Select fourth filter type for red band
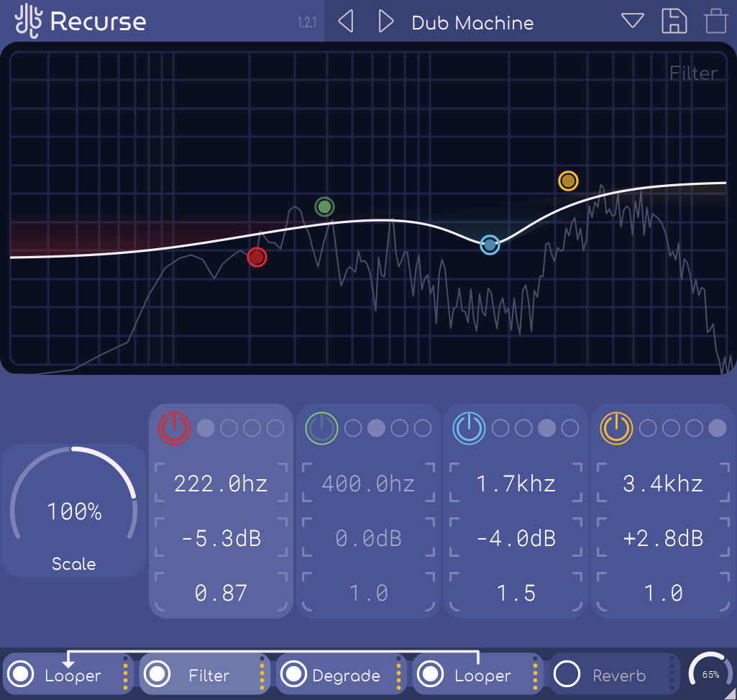The height and width of the screenshot is (700, 737). [x=275, y=428]
